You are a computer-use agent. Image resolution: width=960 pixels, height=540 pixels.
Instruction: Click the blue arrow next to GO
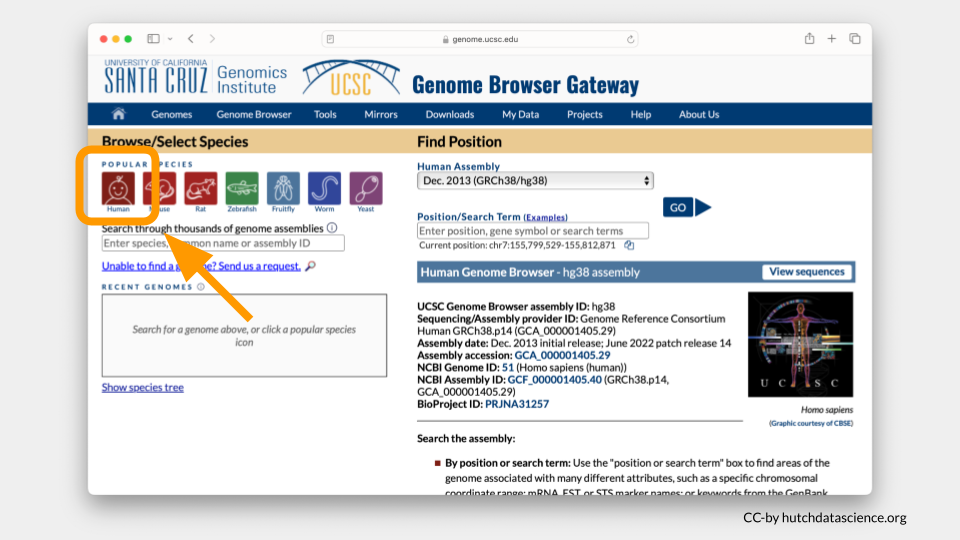point(703,207)
